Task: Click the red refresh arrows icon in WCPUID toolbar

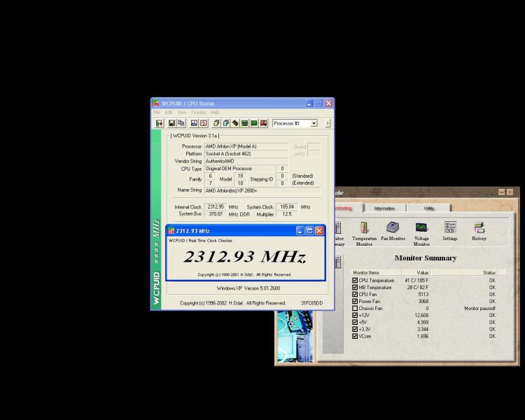Action: pyautogui.click(x=204, y=123)
